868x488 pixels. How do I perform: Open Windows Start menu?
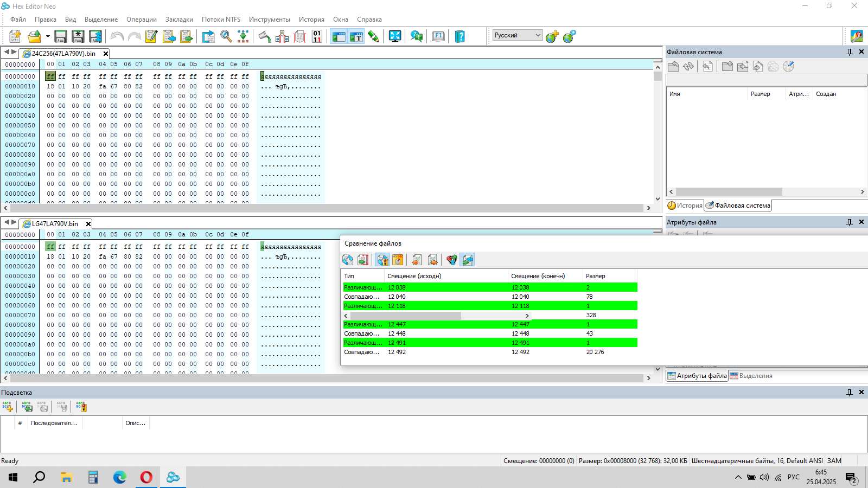tap(13, 477)
